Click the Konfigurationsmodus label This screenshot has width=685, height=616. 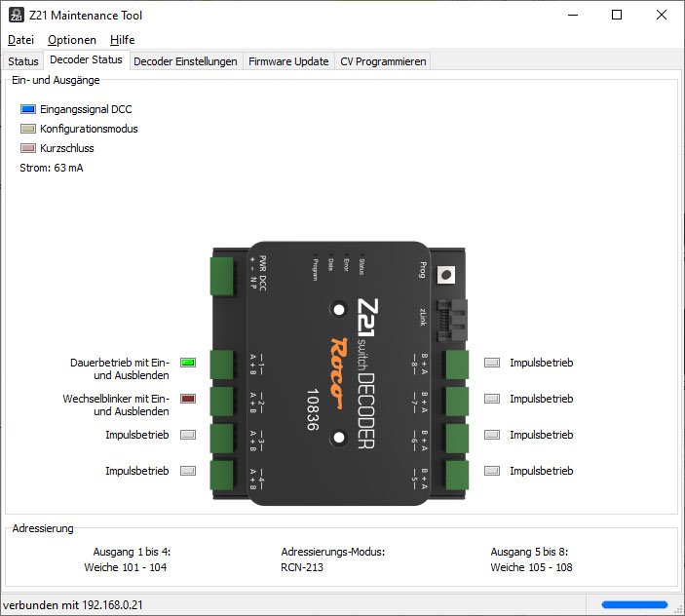click(89, 129)
